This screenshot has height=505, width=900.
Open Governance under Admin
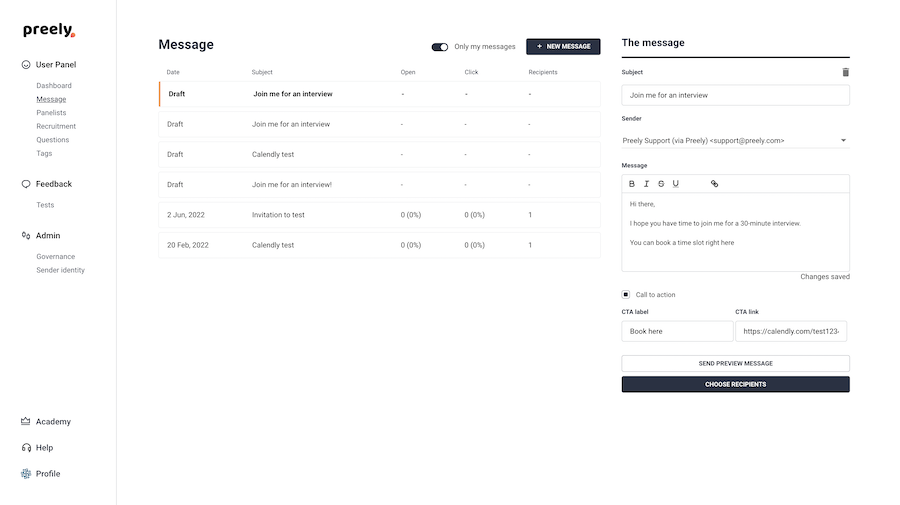tap(56, 257)
